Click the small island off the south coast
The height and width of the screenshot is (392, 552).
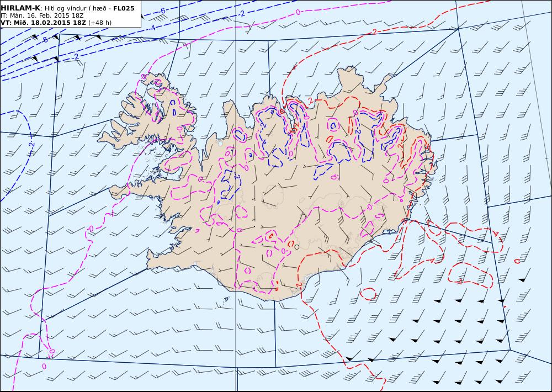pyautogui.click(x=227, y=299)
